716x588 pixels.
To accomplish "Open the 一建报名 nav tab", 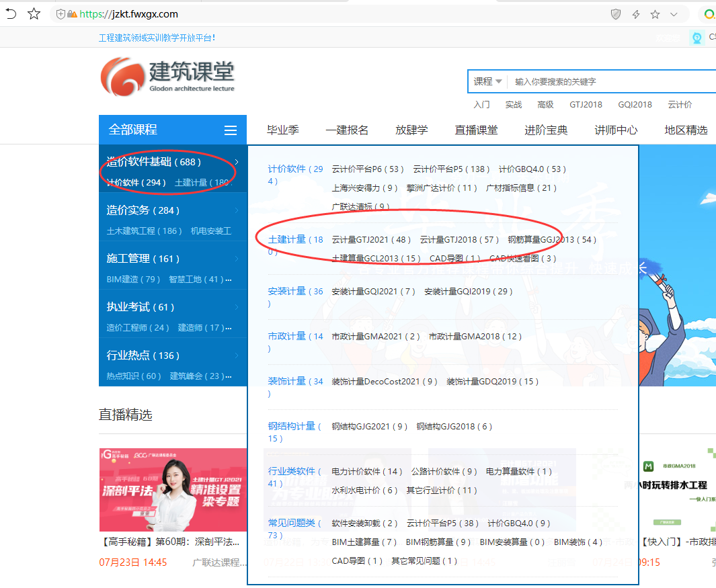I will click(x=347, y=130).
